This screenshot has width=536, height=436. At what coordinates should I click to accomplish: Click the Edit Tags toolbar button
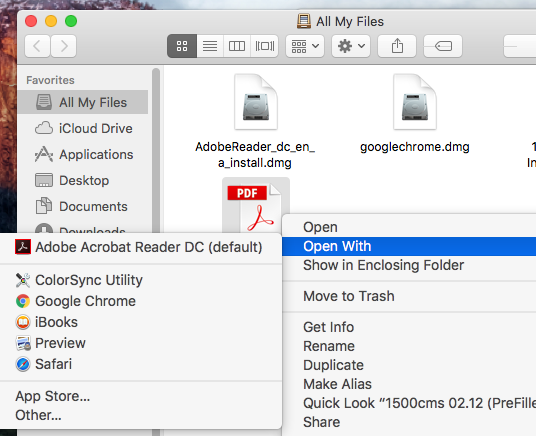pos(443,46)
